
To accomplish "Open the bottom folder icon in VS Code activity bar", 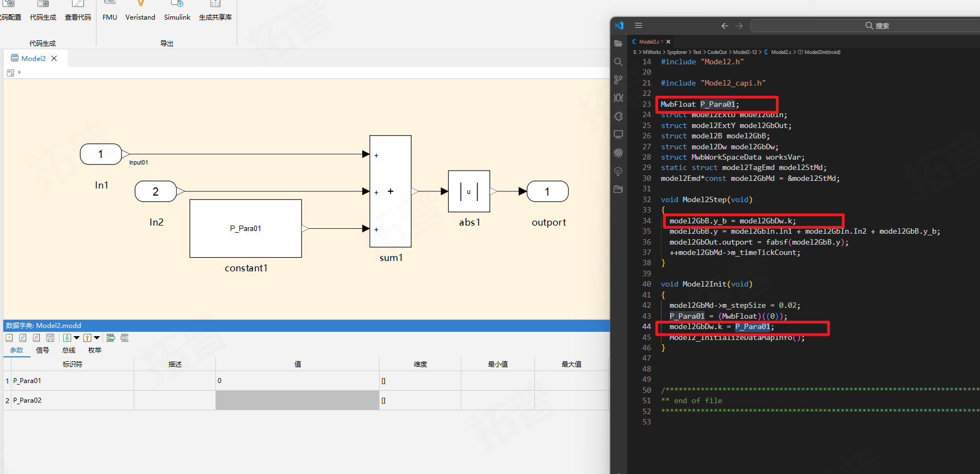I will pyautogui.click(x=618, y=190).
